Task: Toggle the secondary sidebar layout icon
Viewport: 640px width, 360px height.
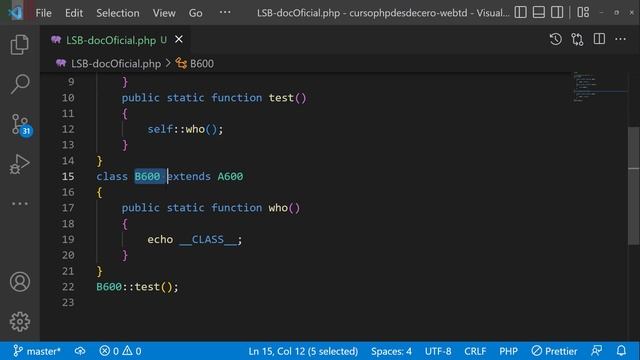Action: tap(557, 13)
